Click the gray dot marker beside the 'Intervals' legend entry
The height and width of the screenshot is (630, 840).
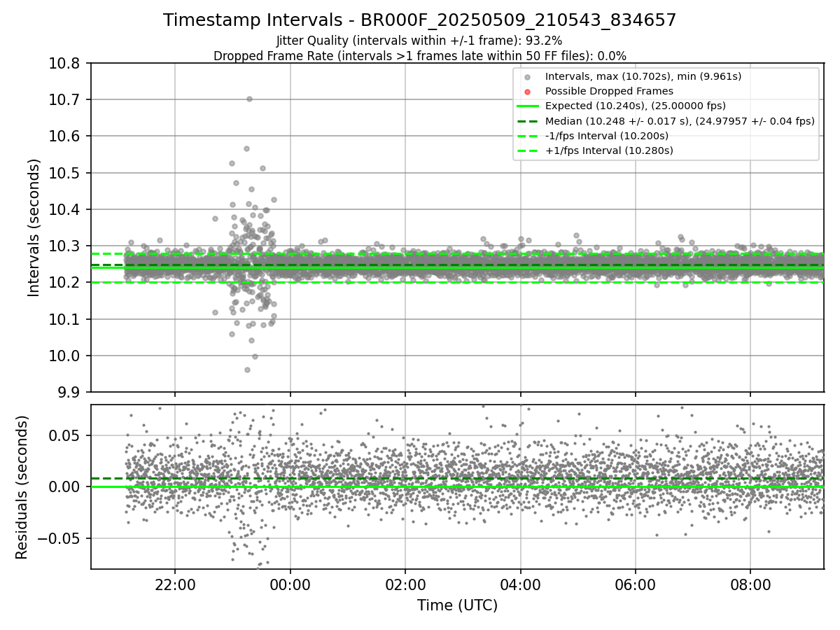[527, 77]
